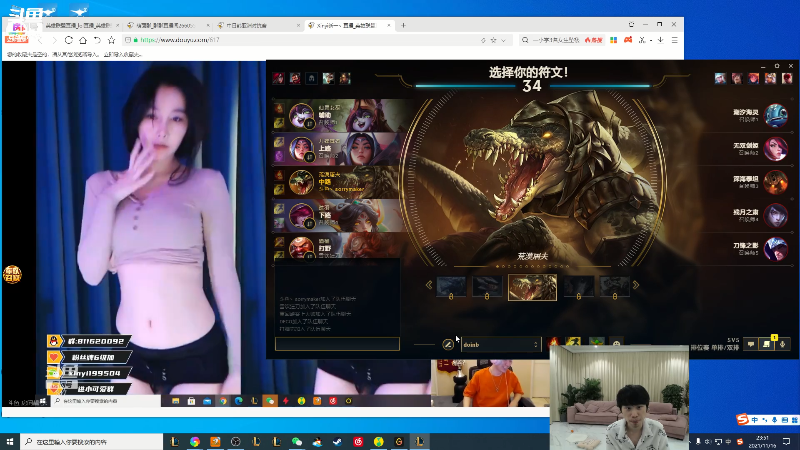Viewport: 800px width, 450px height.
Task: Click the 布衣 round badge left of stream
Action: point(12,274)
